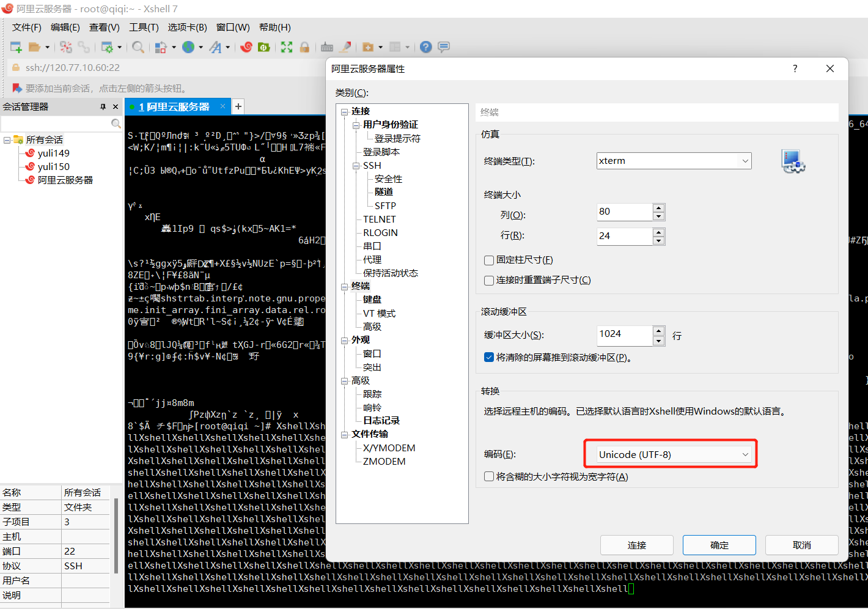The width and height of the screenshot is (868, 609).
Task: Click the find magnifier toolbar icon
Action: coord(138,47)
